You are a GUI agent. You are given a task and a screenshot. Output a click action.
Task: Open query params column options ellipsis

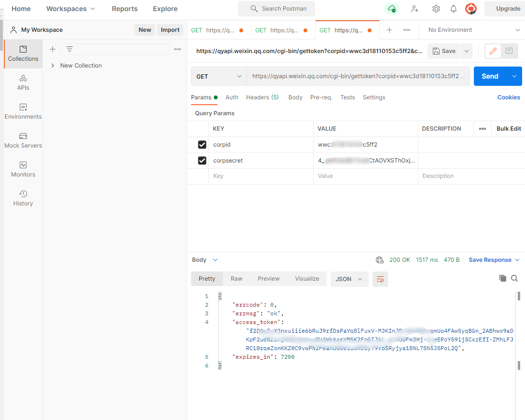click(x=482, y=129)
